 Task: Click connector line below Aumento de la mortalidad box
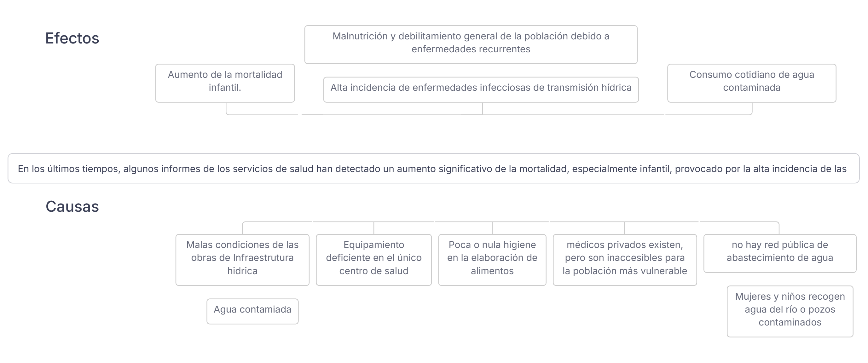coord(226,109)
